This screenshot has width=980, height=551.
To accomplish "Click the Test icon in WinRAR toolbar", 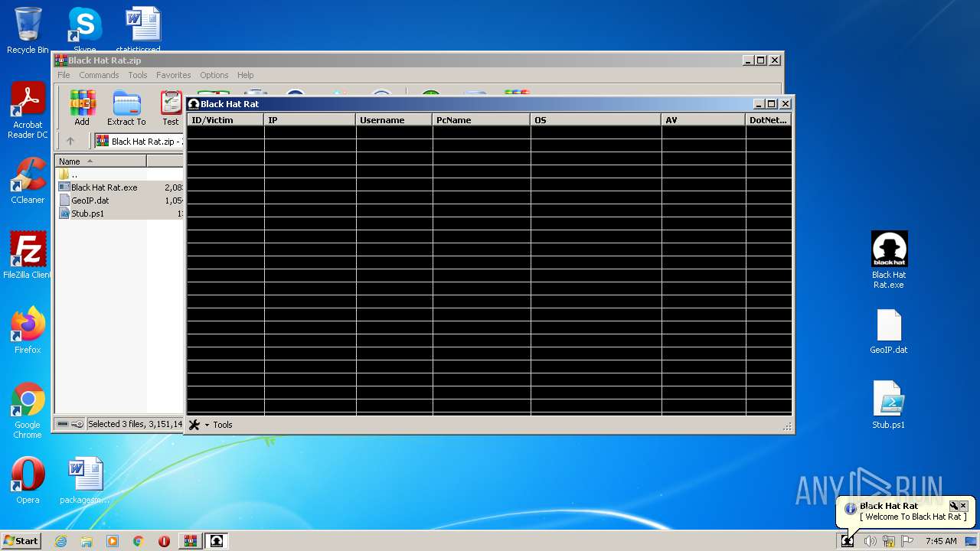I will pos(170,109).
